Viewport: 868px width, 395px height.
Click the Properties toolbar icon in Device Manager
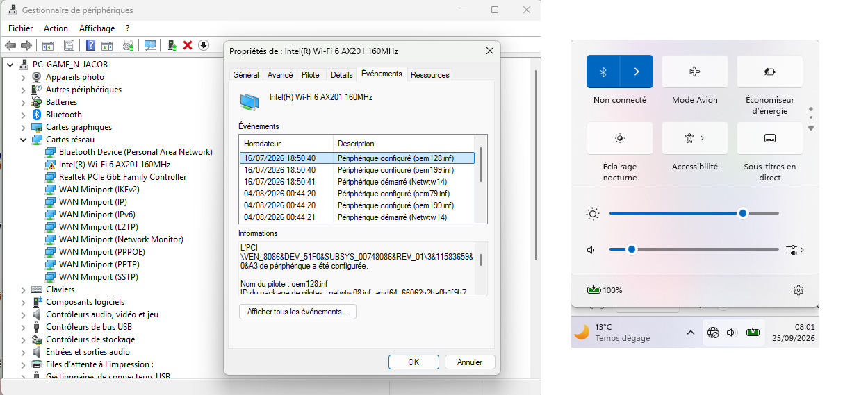coord(69,45)
